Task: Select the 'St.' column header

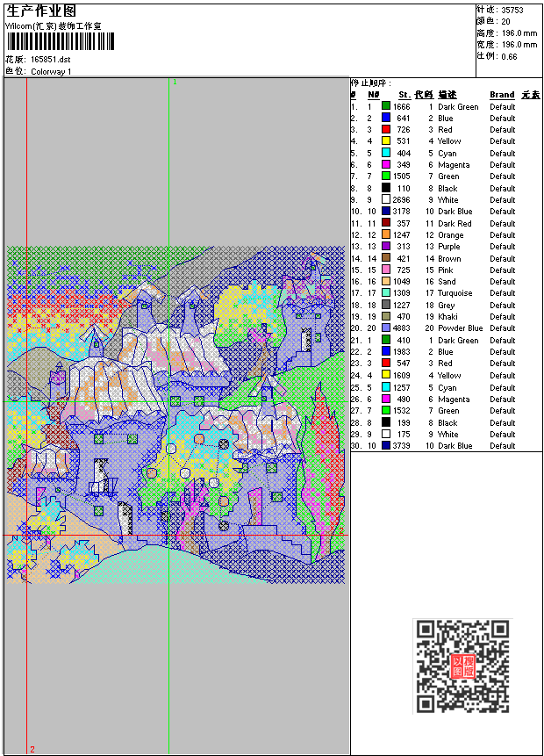Action: tap(404, 95)
